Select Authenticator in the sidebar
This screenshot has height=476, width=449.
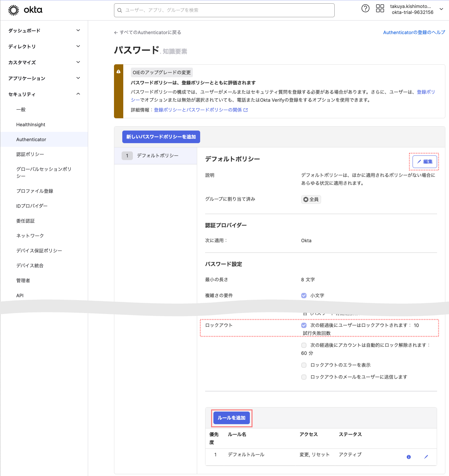point(31,139)
